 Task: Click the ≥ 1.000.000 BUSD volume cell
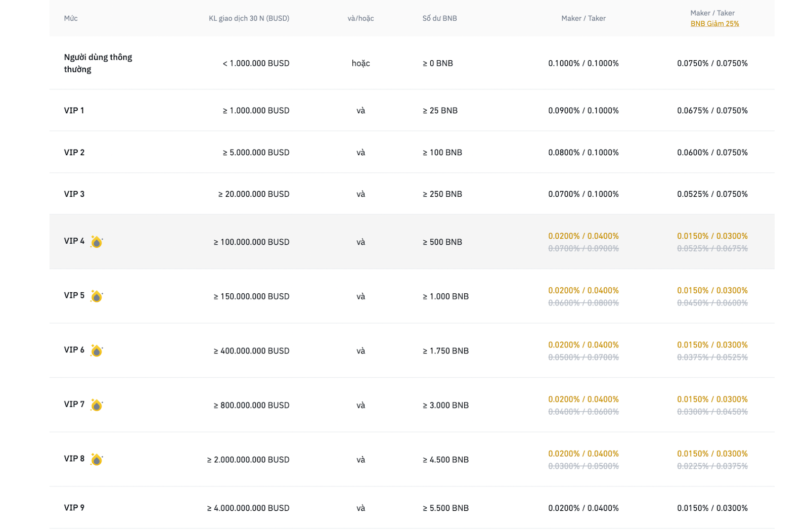pos(256,110)
